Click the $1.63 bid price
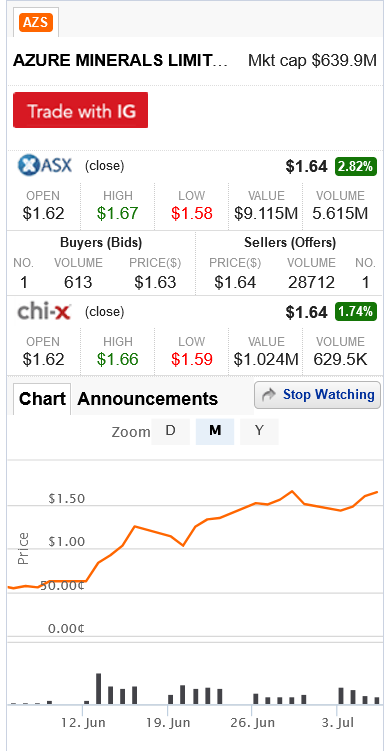Image resolution: width=389 pixels, height=751 pixels. click(155, 282)
